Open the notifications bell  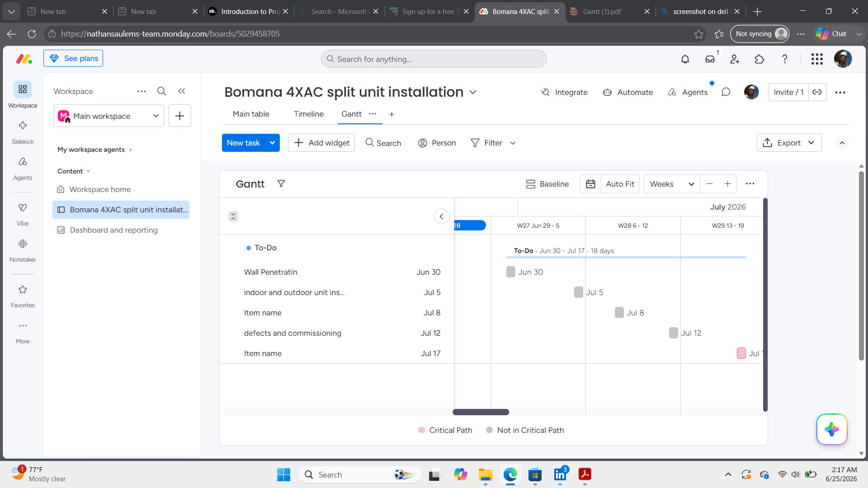[685, 59]
